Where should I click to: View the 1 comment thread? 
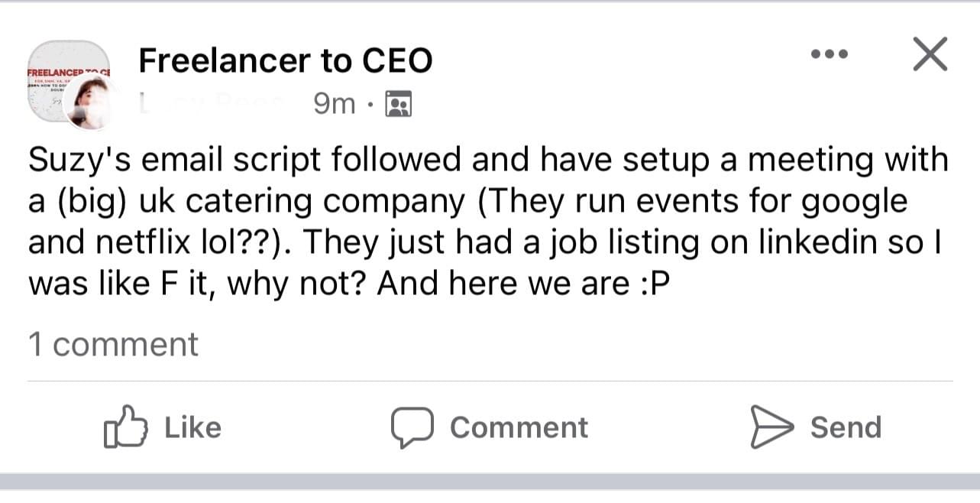click(113, 344)
